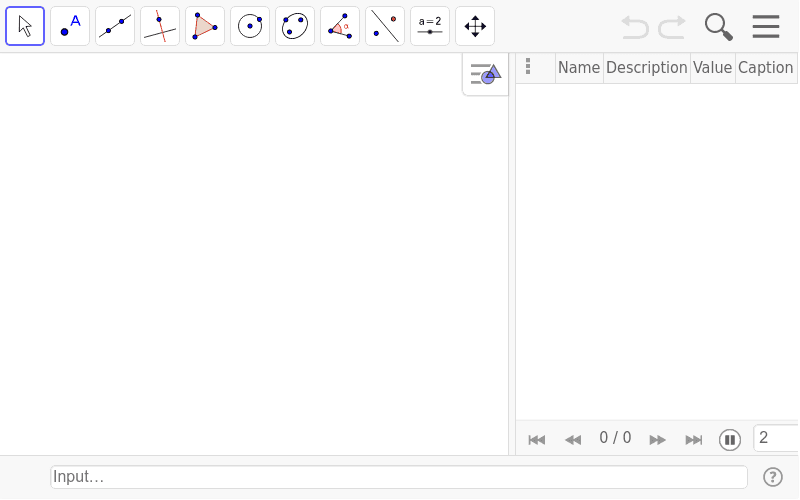Screen dimensions: 800x500
Task: Click the 0 / 0 step counter
Action: [615, 438]
